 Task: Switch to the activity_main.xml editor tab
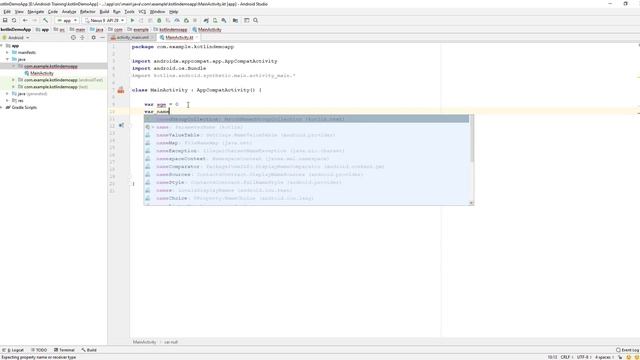pyautogui.click(x=130, y=38)
